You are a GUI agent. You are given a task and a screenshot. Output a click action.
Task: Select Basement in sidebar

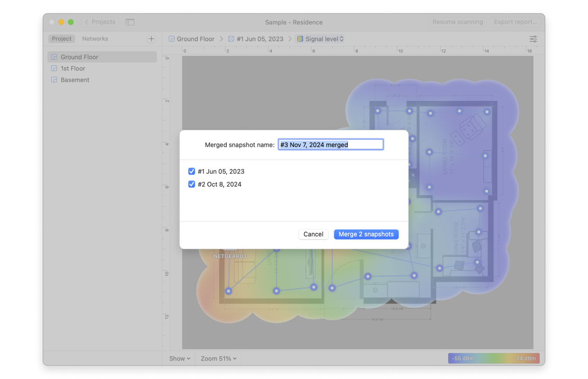(102, 80)
